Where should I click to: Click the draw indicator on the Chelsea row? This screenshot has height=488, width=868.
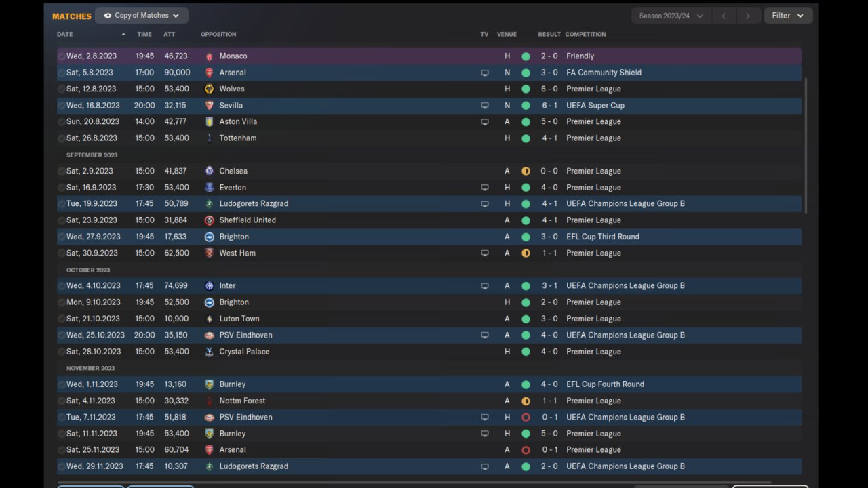(x=526, y=171)
